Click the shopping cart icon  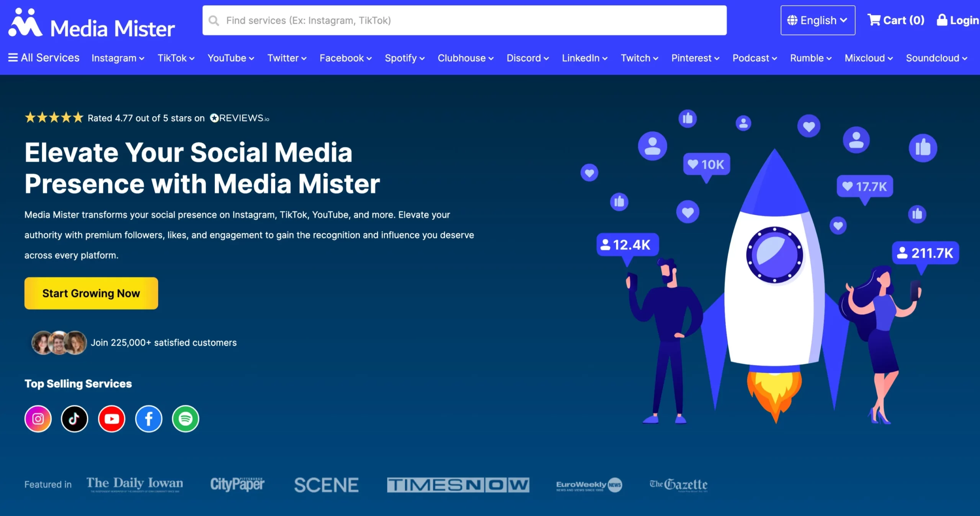pyautogui.click(x=874, y=20)
